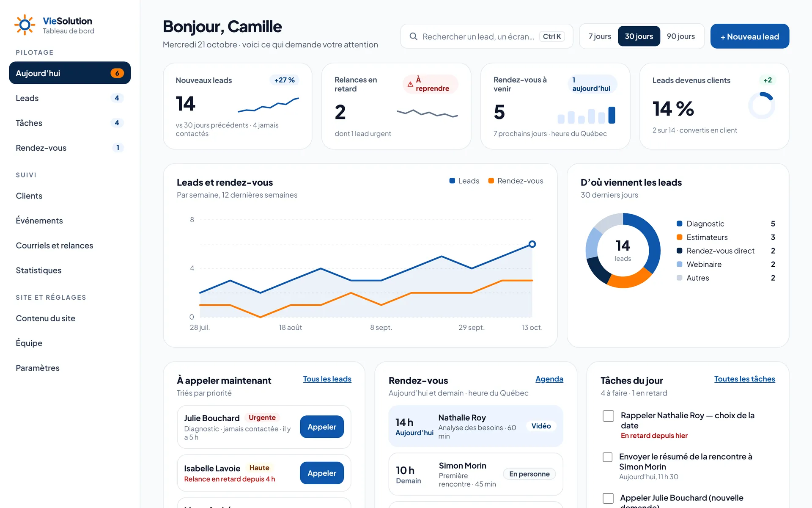
Task: Open Courriels et relances
Action: coord(70,246)
